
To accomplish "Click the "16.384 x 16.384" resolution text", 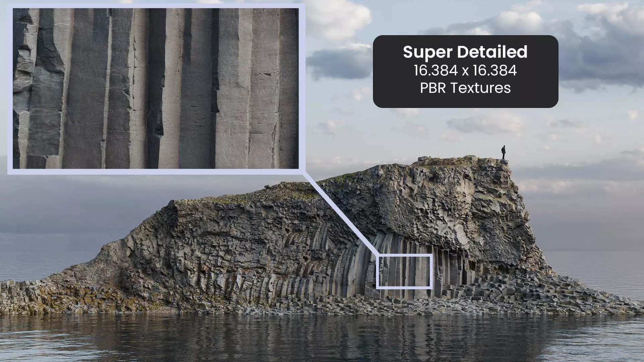I will click(465, 71).
